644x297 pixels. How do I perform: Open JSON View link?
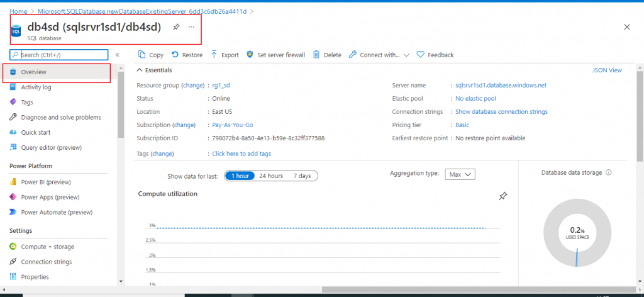[x=607, y=70]
